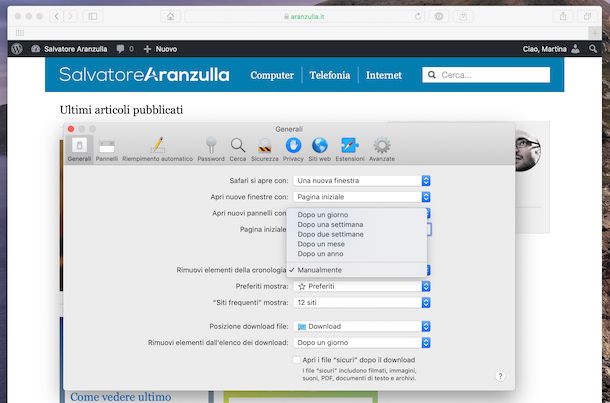Click the 'Cerca...' site search field
Viewport: 610px width, 403px height.
tap(486, 75)
